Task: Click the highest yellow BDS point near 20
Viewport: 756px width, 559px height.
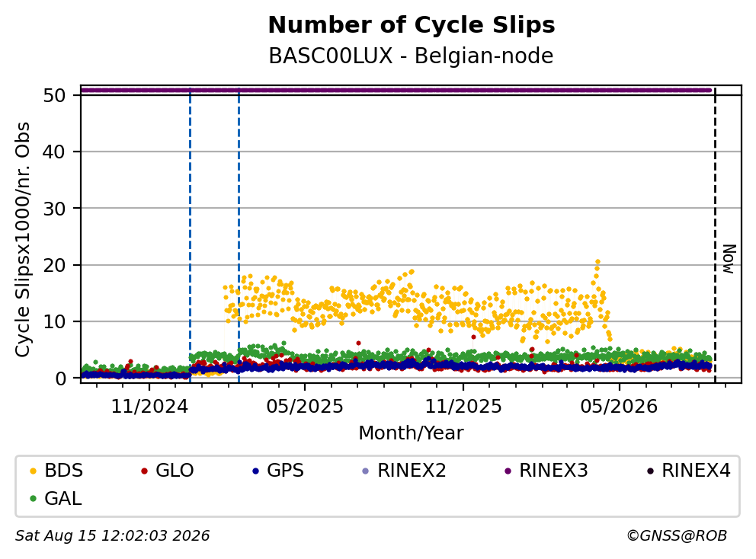Action: tap(597, 262)
